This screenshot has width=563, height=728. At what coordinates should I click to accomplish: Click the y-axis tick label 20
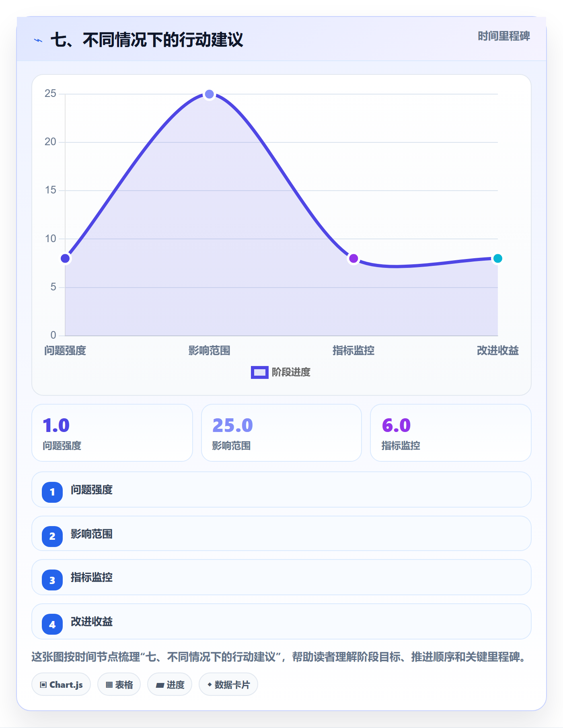(x=50, y=142)
